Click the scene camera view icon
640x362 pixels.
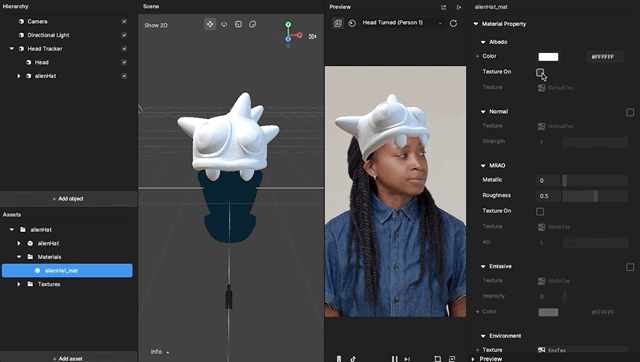[x=313, y=36]
